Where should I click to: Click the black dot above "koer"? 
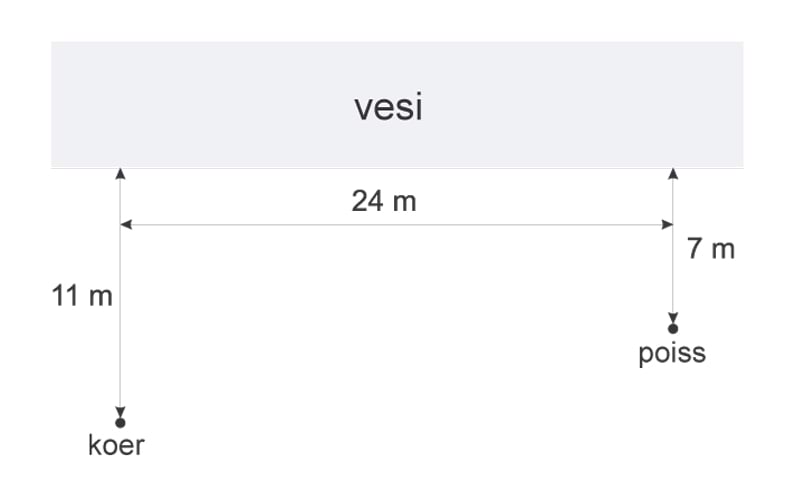(120, 423)
